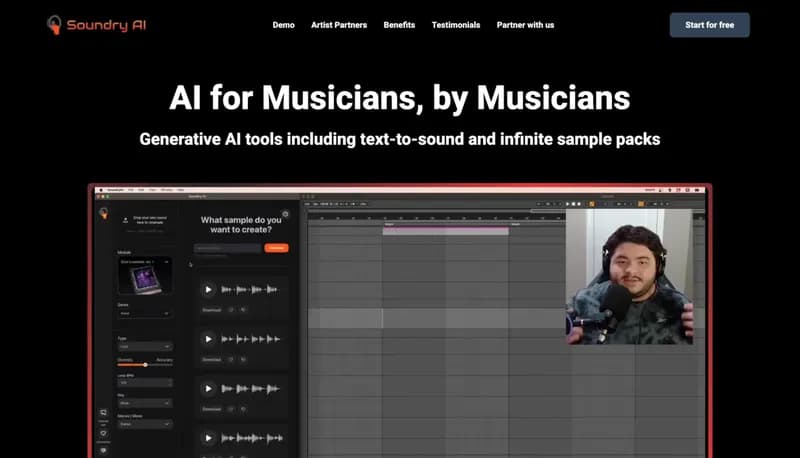Click the shield icon in plugin's lower sidebar
The image size is (800, 458).
tap(104, 434)
